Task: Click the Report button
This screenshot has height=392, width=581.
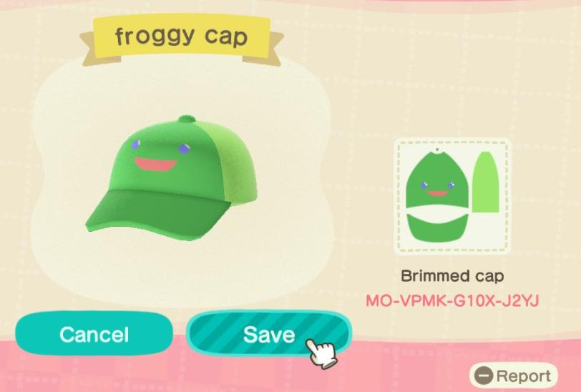Action: coord(513,376)
